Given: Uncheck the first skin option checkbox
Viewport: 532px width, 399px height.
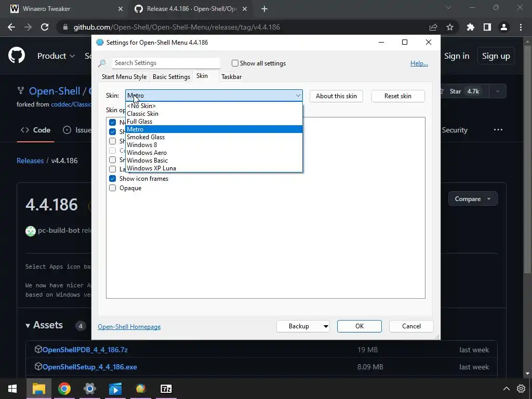Looking at the screenshot, I should click(112, 122).
